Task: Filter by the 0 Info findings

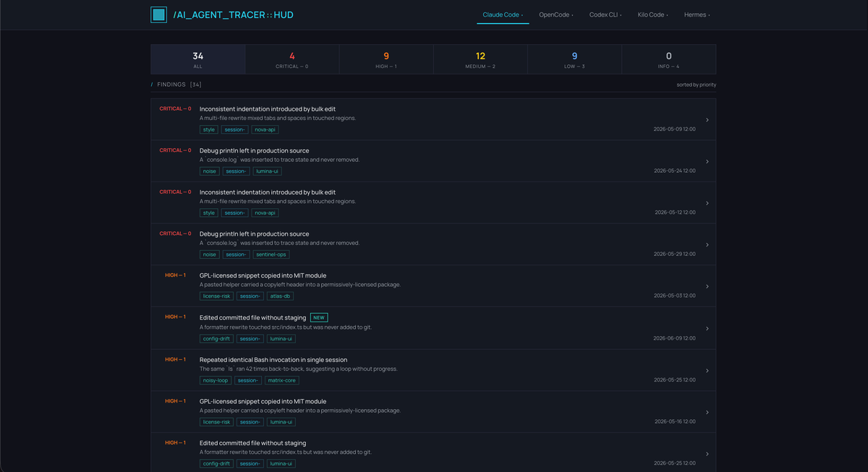Action: [x=668, y=59]
